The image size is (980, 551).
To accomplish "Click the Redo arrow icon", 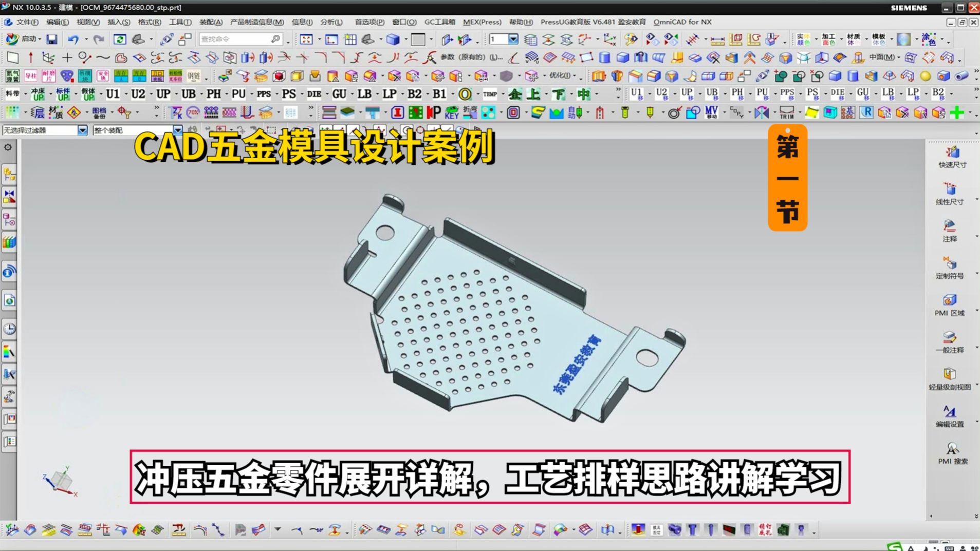I will click(x=99, y=39).
